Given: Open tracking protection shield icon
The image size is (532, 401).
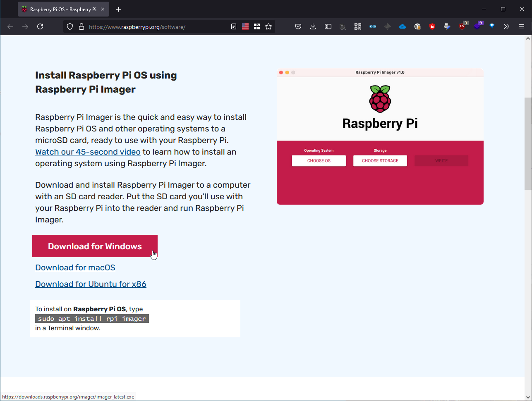Looking at the screenshot, I should [x=70, y=26].
